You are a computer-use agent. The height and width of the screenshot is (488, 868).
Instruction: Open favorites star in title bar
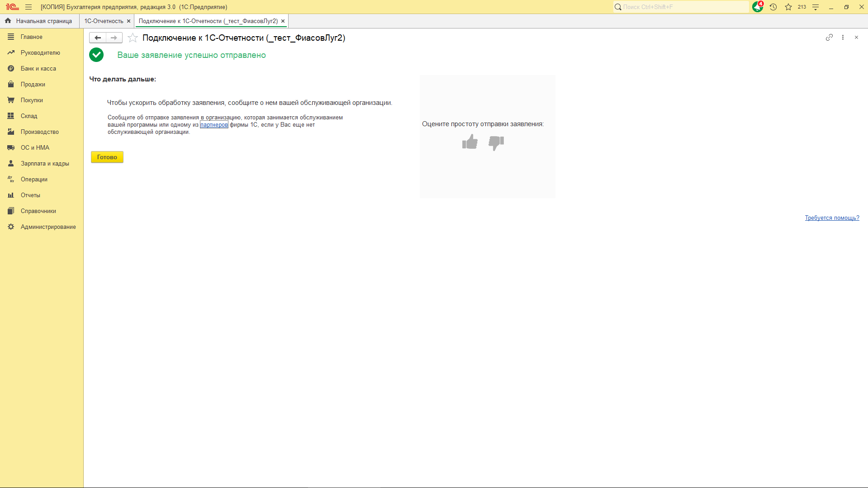click(788, 7)
